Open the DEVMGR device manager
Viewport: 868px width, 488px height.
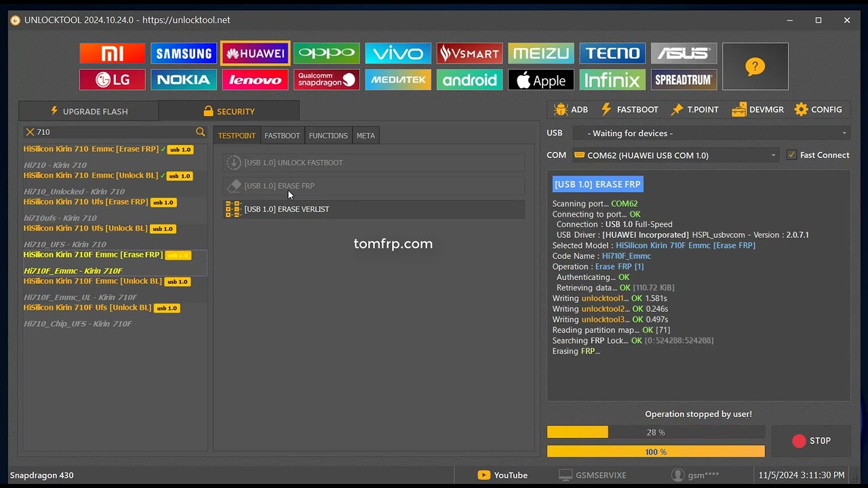757,110
